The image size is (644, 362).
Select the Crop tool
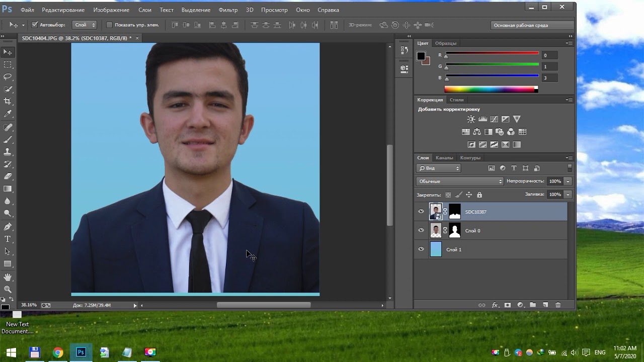8,102
